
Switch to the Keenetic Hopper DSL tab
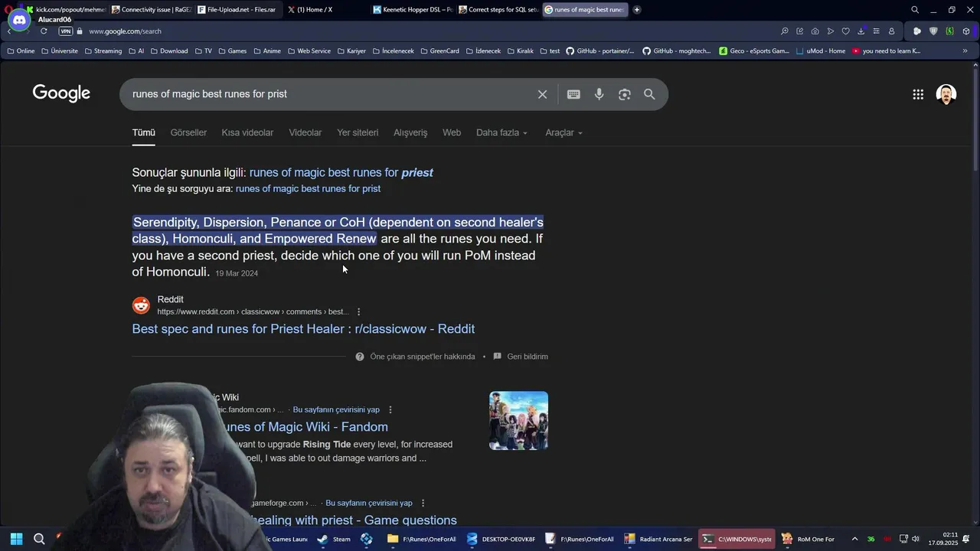coord(413,10)
